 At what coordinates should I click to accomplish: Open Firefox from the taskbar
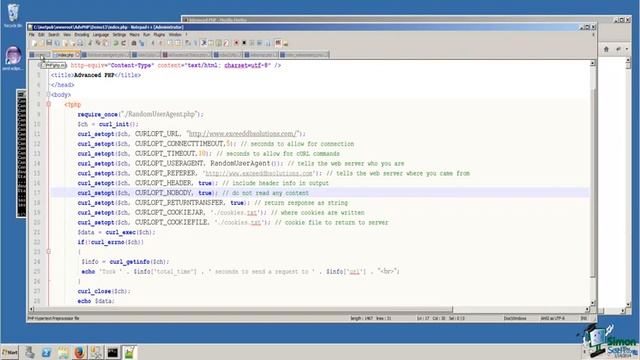79,352
